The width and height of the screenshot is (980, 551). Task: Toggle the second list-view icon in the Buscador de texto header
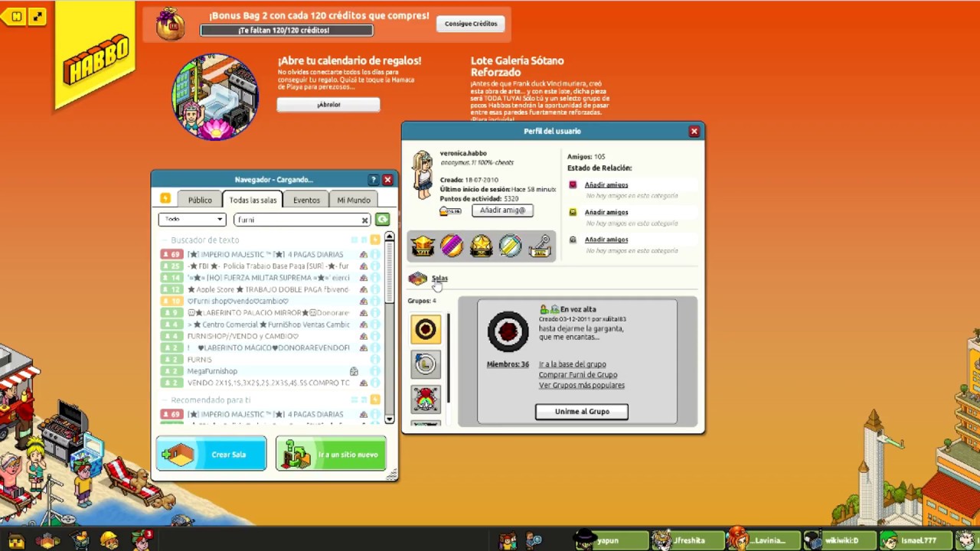point(364,240)
